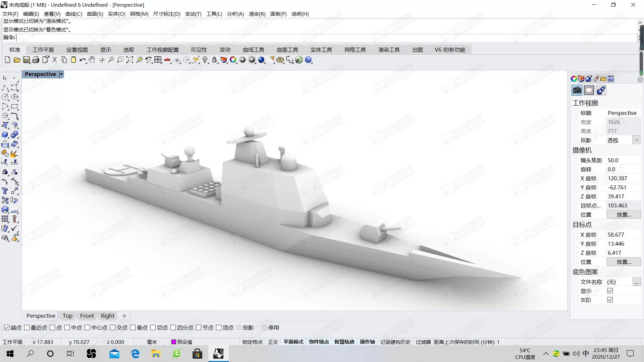Select the Circle tool
Viewport: 644px width, 362px height.
coord(5,97)
